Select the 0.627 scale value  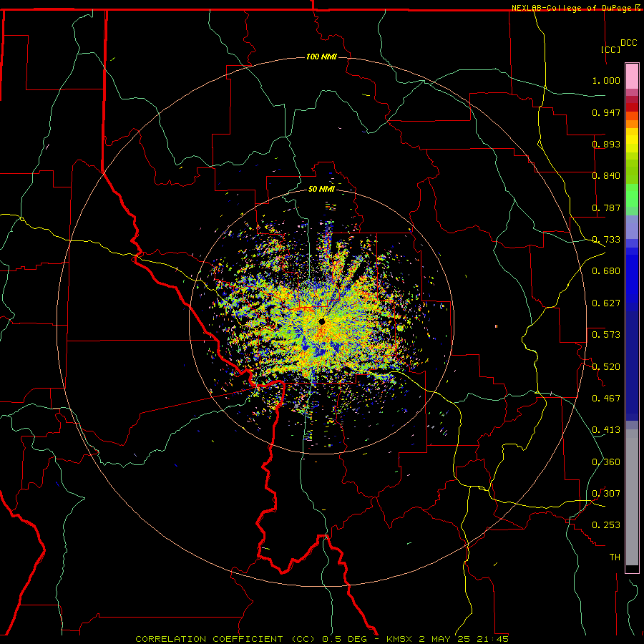pos(606,303)
